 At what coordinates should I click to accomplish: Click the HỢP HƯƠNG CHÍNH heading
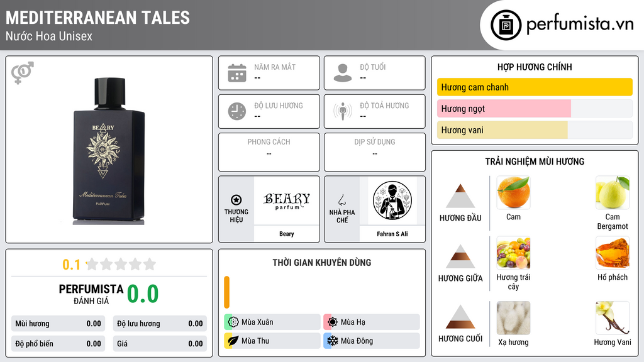(535, 67)
